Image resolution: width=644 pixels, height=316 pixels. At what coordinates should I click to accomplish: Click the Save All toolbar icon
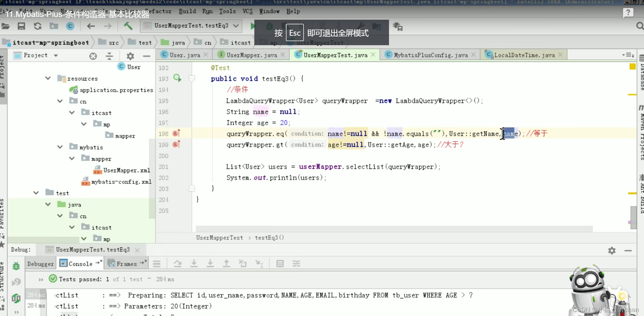21,26
